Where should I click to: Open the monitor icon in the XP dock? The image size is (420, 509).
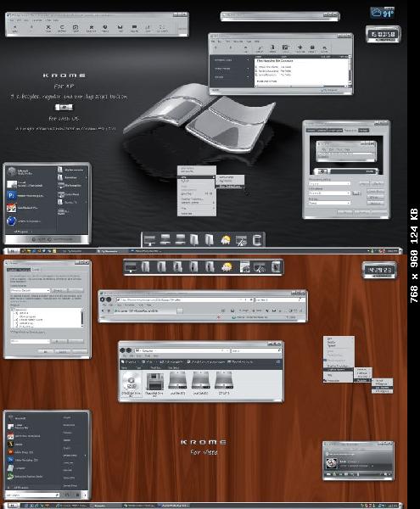tap(149, 240)
